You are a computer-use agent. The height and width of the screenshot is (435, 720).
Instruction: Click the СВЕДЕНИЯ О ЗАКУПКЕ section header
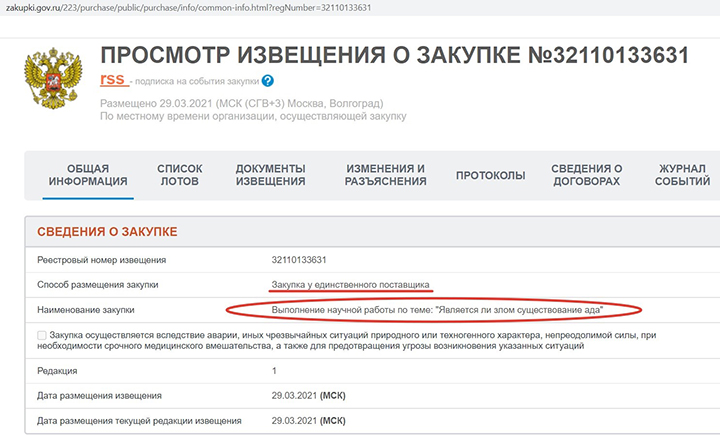[x=107, y=232]
